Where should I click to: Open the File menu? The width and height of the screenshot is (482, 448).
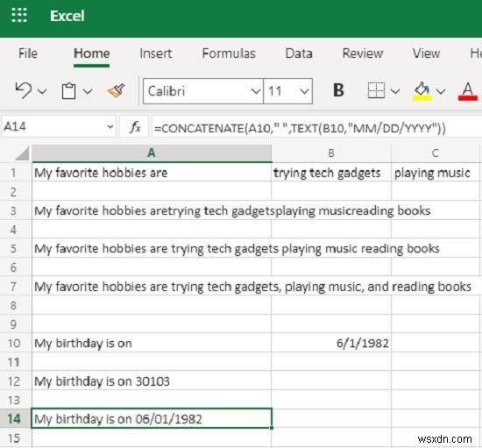tap(28, 53)
